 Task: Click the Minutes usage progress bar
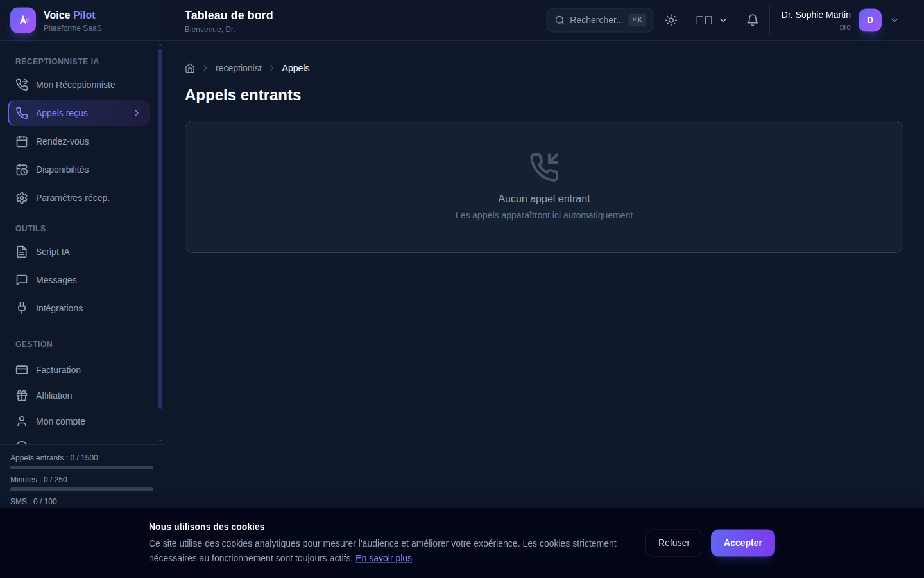tap(81, 489)
